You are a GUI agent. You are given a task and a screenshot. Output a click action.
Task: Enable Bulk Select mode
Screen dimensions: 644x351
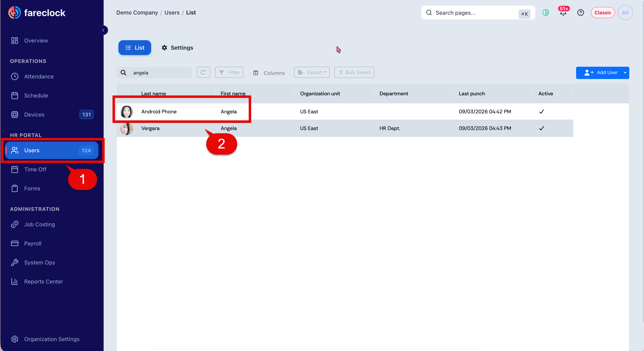tap(354, 72)
